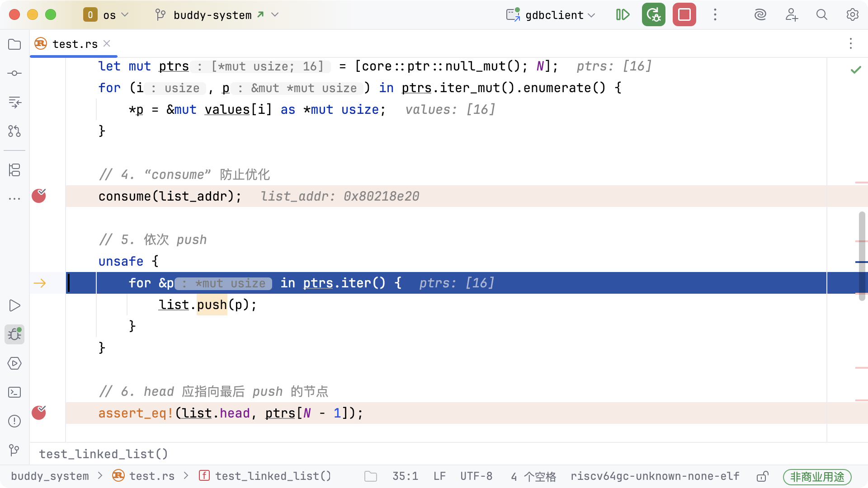This screenshot has width=868, height=488.
Task: Open the Structure tool window
Action: click(14, 170)
